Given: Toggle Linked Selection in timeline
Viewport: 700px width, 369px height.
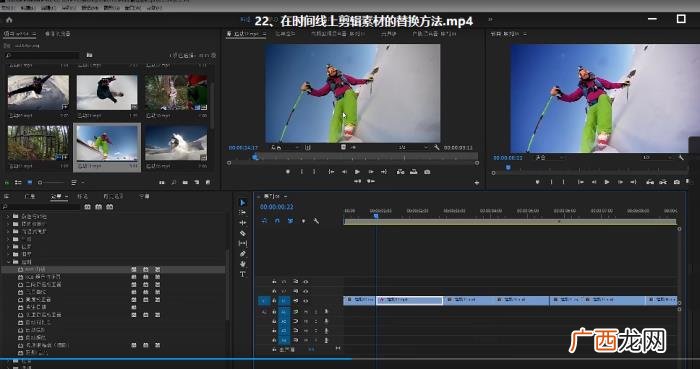Looking at the screenshot, I should (291, 221).
